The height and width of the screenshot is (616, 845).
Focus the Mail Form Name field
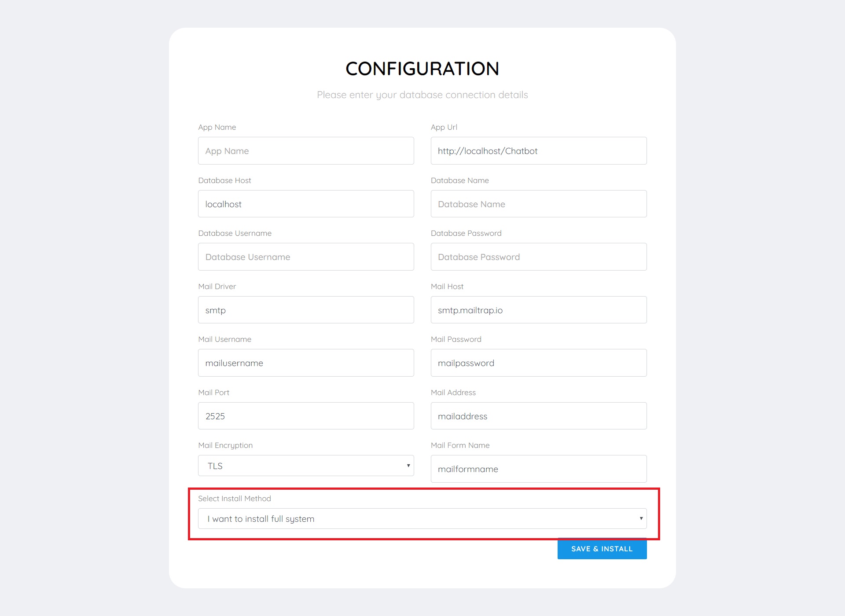point(539,469)
